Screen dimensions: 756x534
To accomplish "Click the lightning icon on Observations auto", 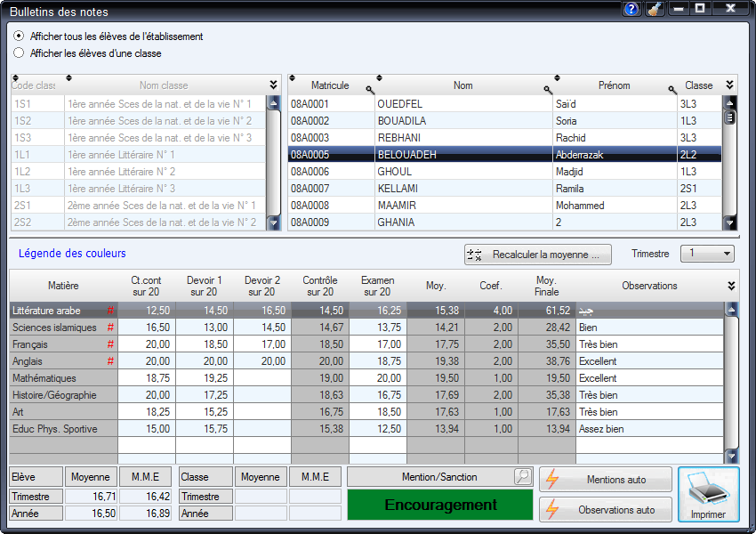I will click(552, 509).
